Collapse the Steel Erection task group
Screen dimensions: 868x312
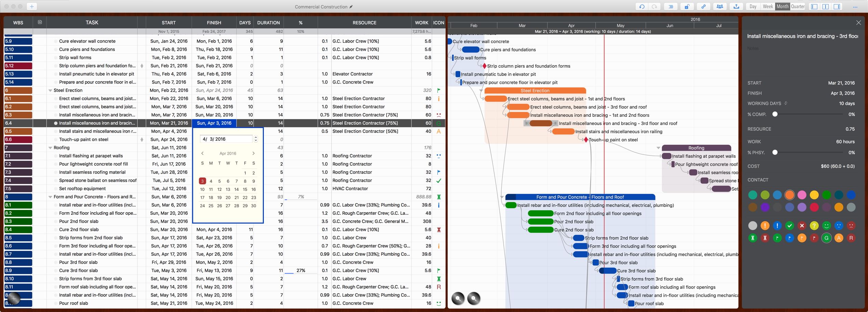tap(50, 90)
